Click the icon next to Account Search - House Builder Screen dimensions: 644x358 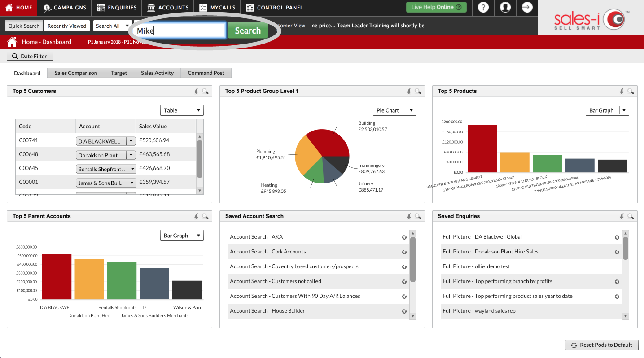click(404, 311)
